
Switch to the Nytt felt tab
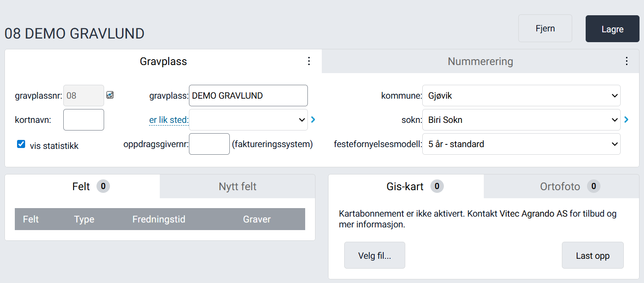(237, 186)
